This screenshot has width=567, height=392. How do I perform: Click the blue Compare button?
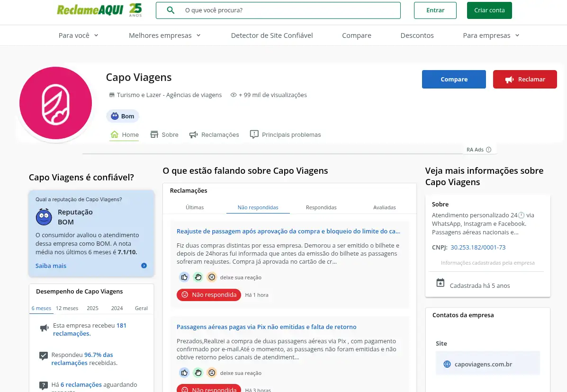[x=454, y=79]
